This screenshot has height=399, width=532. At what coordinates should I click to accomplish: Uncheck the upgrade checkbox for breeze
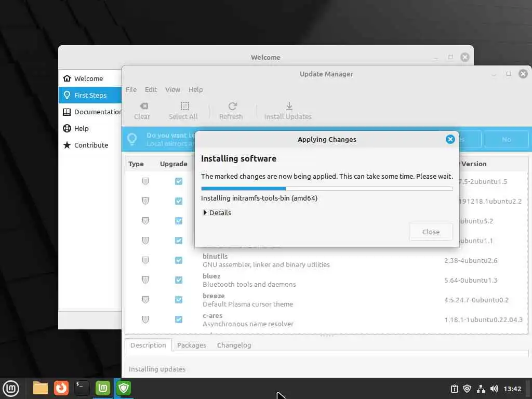[179, 300]
